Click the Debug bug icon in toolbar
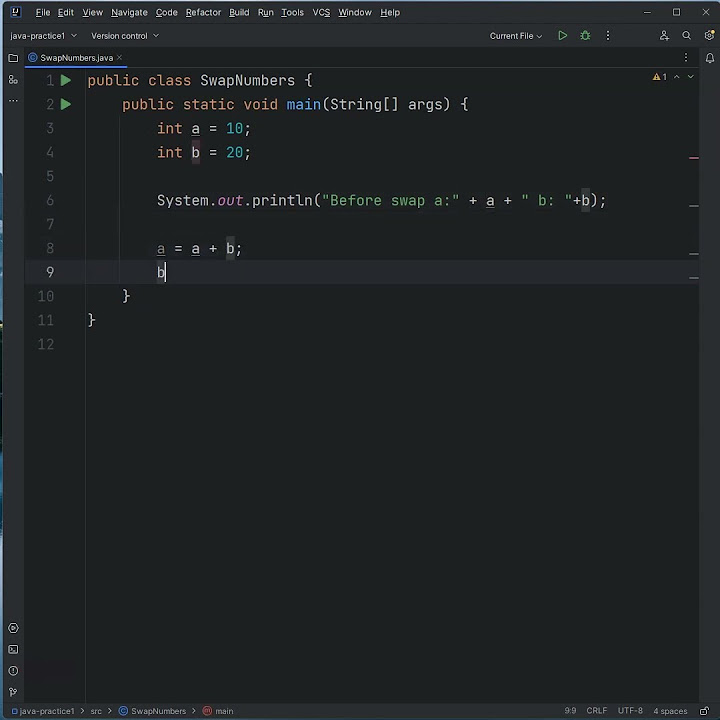Screen dimensions: 720x720 [x=585, y=36]
